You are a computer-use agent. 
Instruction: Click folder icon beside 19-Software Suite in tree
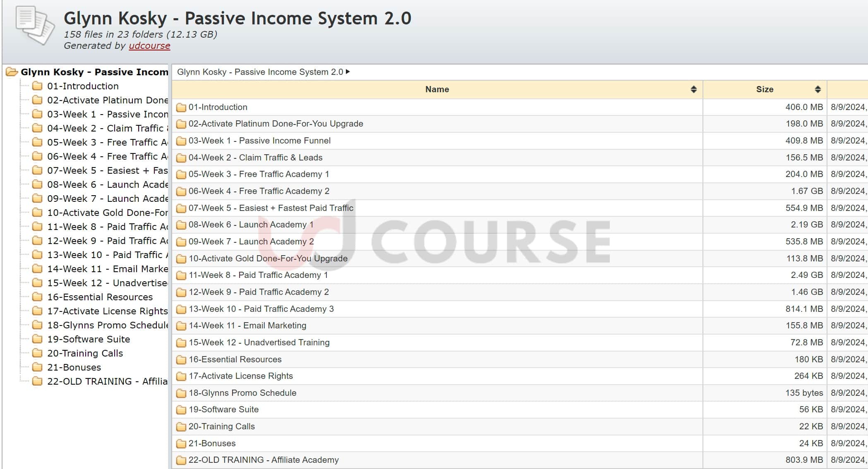pyautogui.click(x=37, y=339)
